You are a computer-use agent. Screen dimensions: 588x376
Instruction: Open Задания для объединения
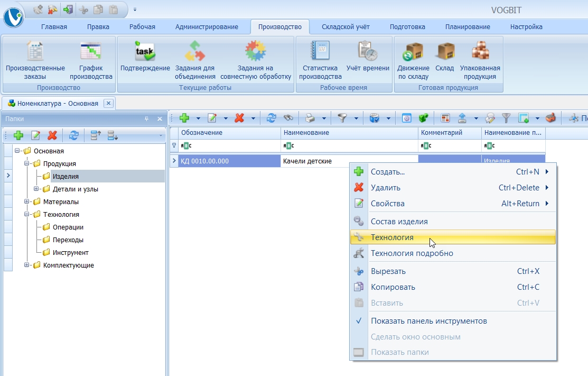click(195, 61)
